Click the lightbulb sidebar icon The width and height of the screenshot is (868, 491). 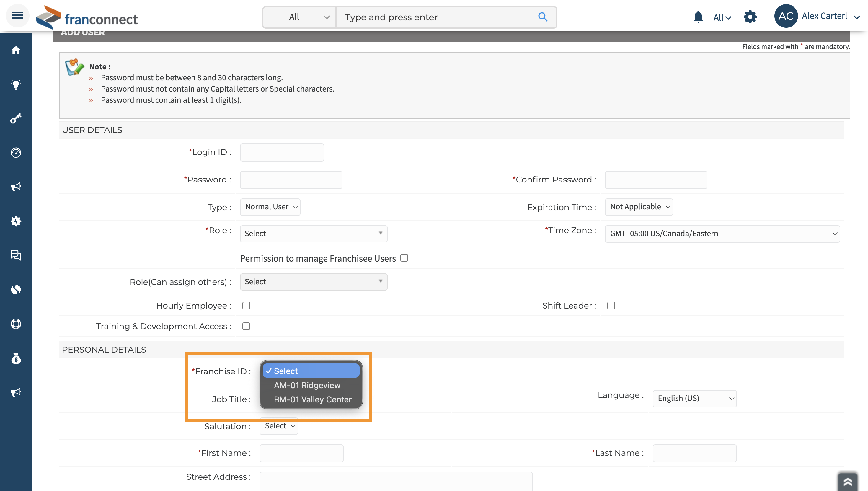pyautogui.click(x=16, y=84)
